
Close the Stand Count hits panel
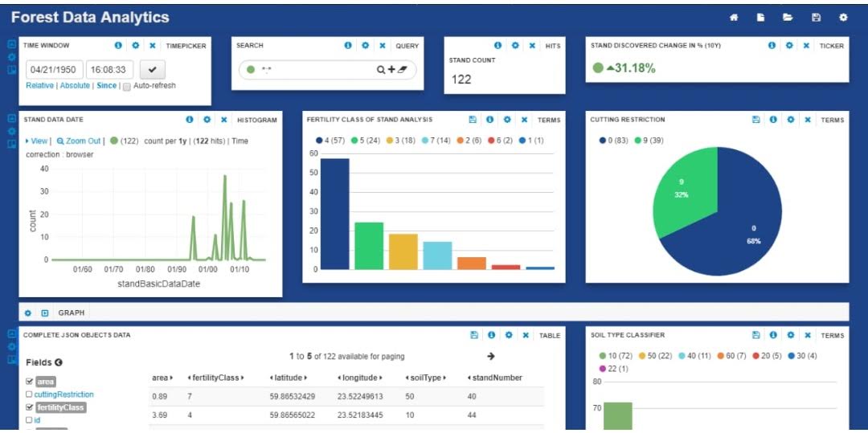pyautogui.click(x=532, y=45)
